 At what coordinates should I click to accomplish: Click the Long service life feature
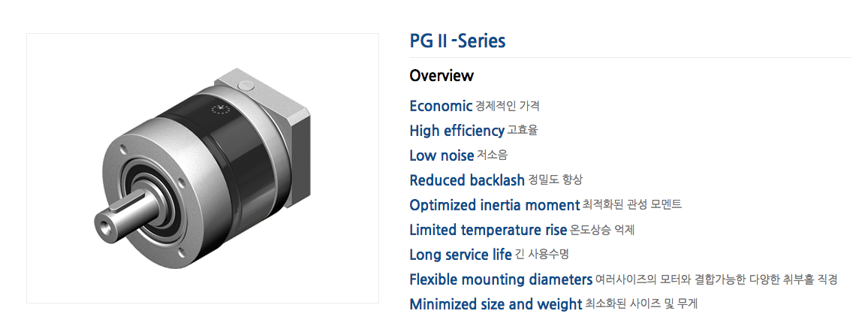click(460, 255)
